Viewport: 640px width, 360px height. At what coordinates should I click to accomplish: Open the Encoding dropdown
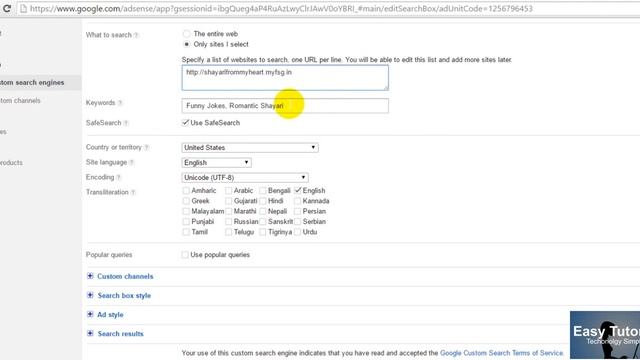(x=245, y=178)
